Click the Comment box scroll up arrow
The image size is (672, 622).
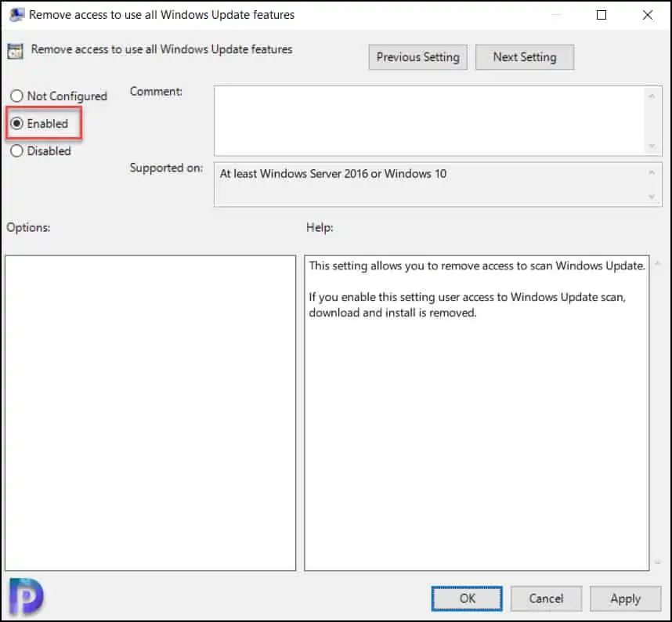(652, 96)
